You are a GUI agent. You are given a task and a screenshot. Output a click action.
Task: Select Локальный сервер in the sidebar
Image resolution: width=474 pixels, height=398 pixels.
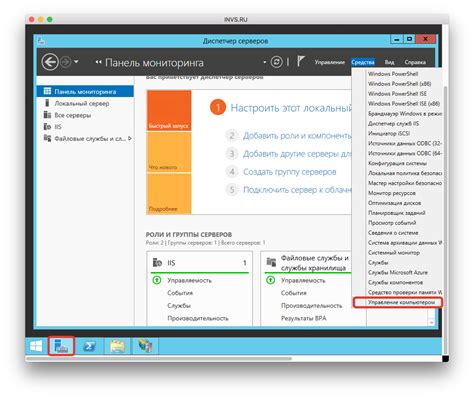tap(82, 103)
